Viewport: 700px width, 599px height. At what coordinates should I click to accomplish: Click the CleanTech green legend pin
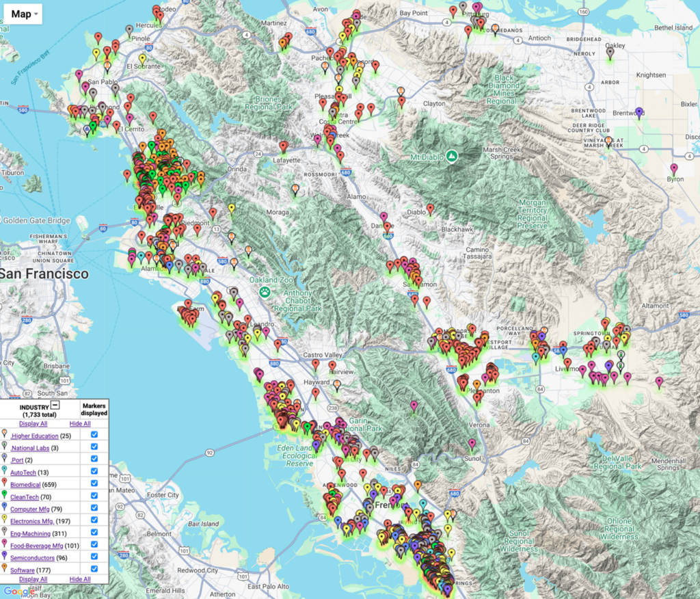tap(5, 495)
